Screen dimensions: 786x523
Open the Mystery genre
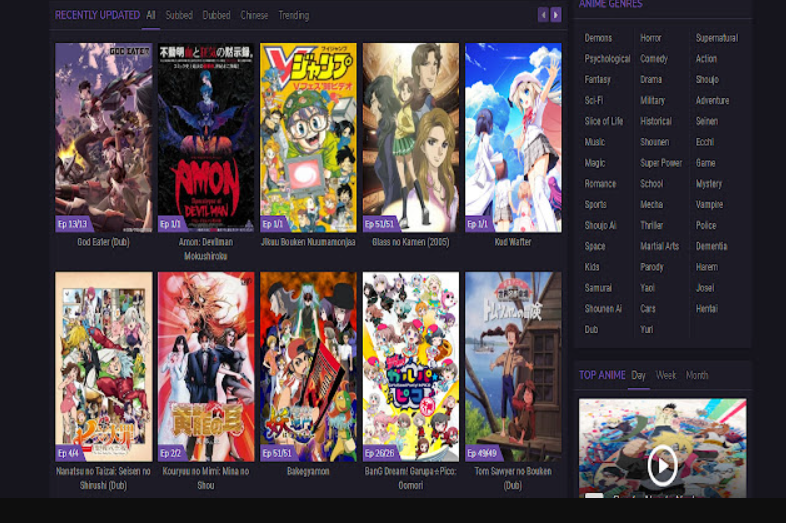click(x=708, y=184)
